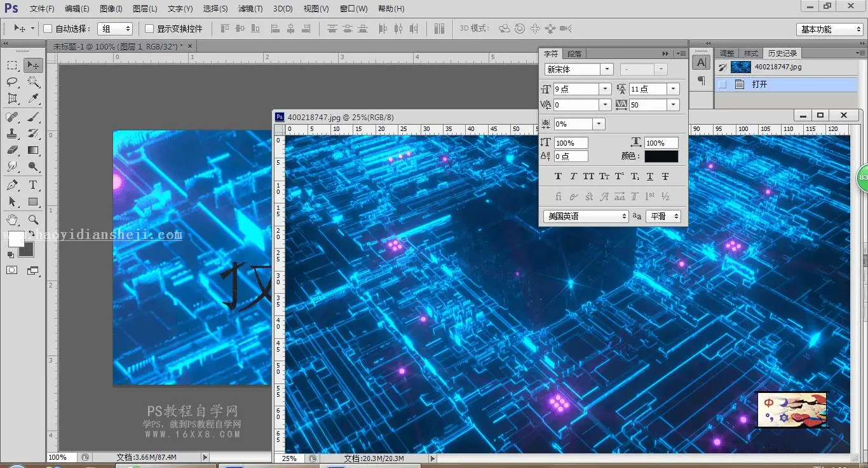The height and width of the screenshot is (468, 868).
Task: Click the foreground color swatch
Action: coord(15,239)
